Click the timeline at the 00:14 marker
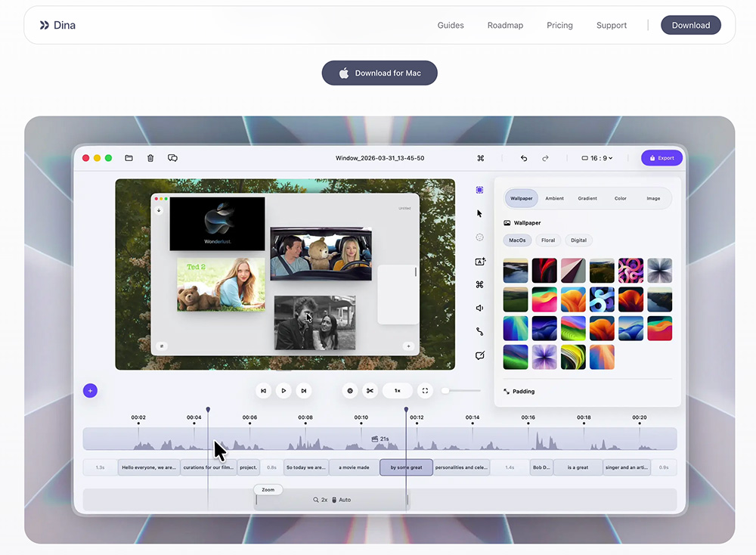 [472, 417]
